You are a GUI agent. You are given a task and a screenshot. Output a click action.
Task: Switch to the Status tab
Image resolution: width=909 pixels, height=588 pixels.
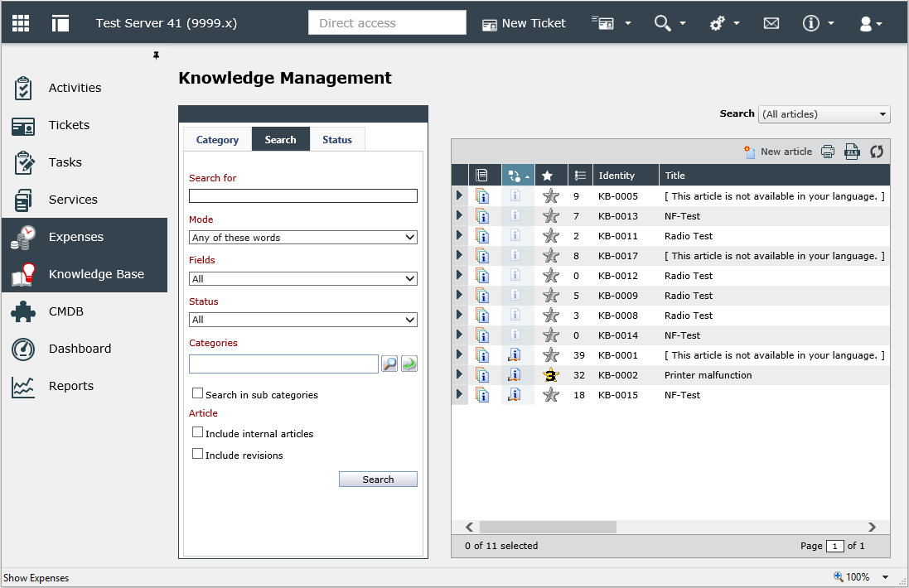click(x=337, y=140)
